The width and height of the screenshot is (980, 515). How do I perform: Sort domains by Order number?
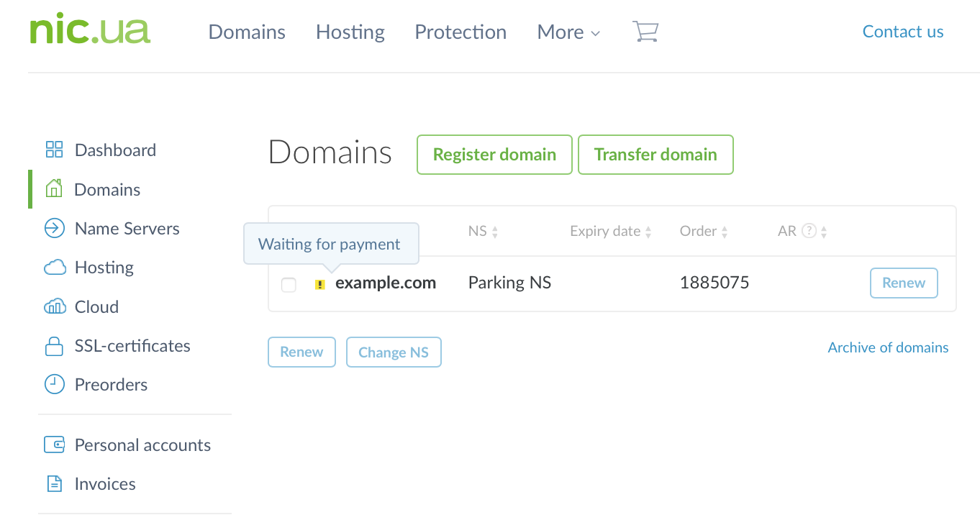tap(702, 232)
